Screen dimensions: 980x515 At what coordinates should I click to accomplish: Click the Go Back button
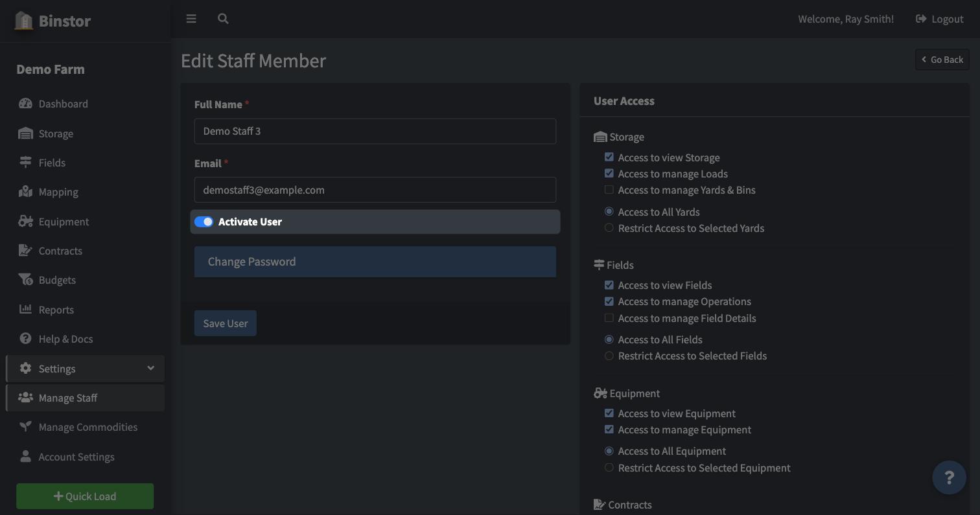coord(942,60)
